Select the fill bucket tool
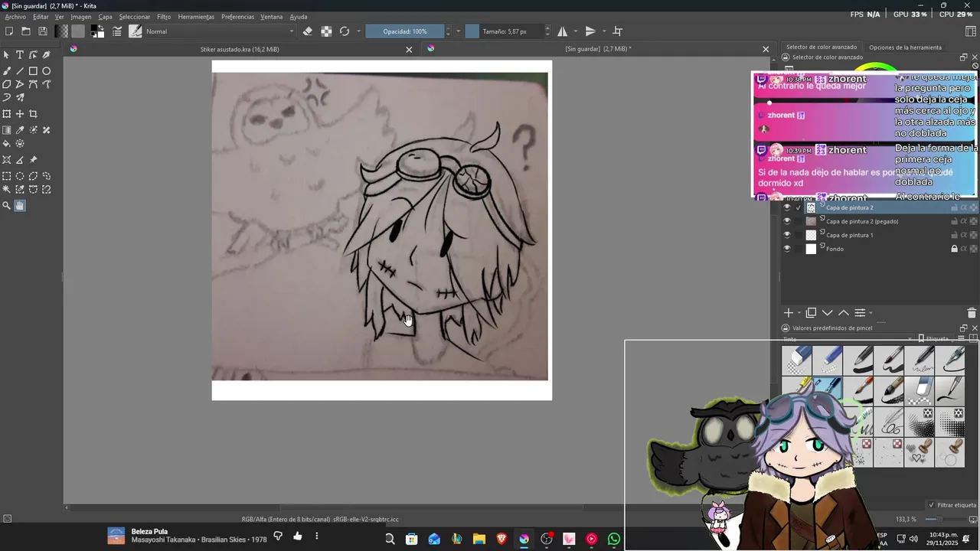 click(x=7, y=143)
